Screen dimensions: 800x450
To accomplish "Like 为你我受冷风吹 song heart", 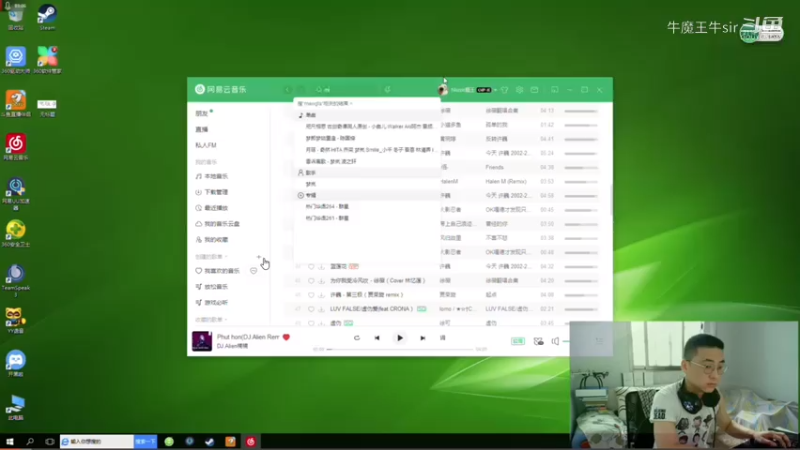I will [x=311, y=281].
